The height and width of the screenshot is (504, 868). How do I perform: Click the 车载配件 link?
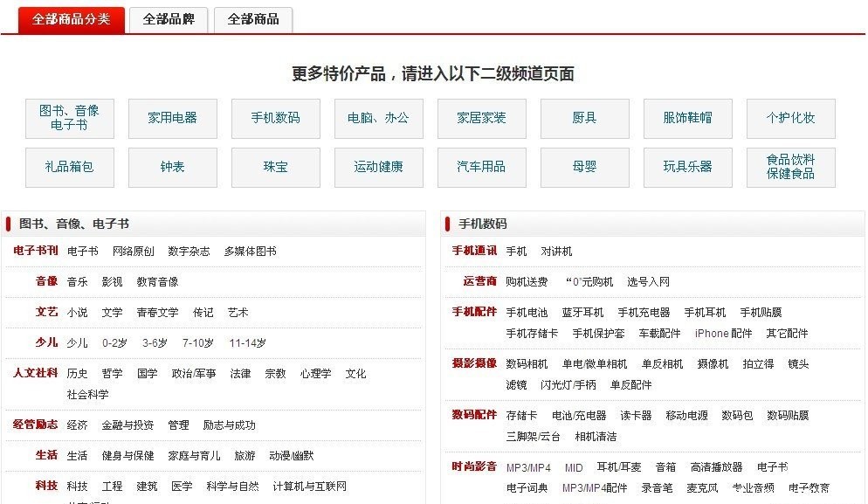(x=659, y=334)
